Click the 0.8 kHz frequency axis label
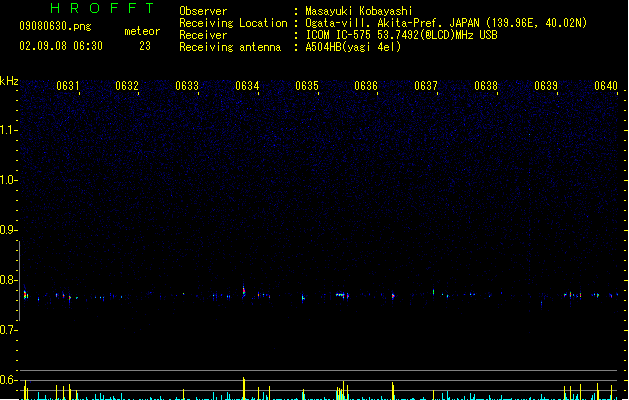This screenshot has width=629, height=400. [x=9, y=280]
